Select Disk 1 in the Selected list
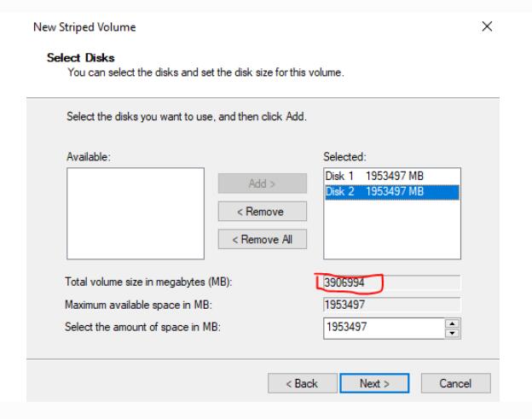Viewport: 532px width, 419px height. click(374, 176)
